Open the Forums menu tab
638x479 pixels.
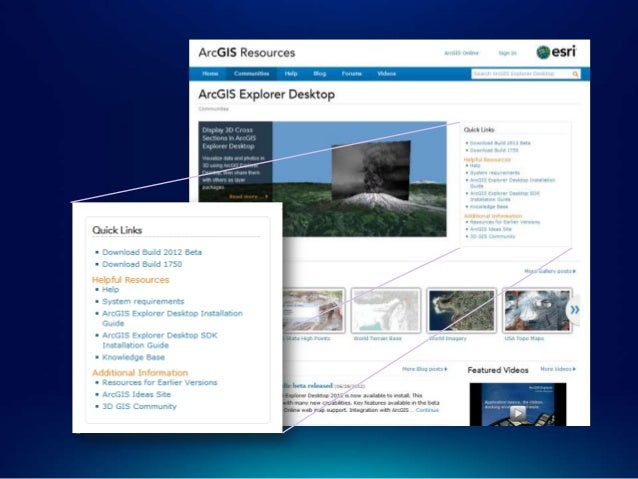coord(352,74)
